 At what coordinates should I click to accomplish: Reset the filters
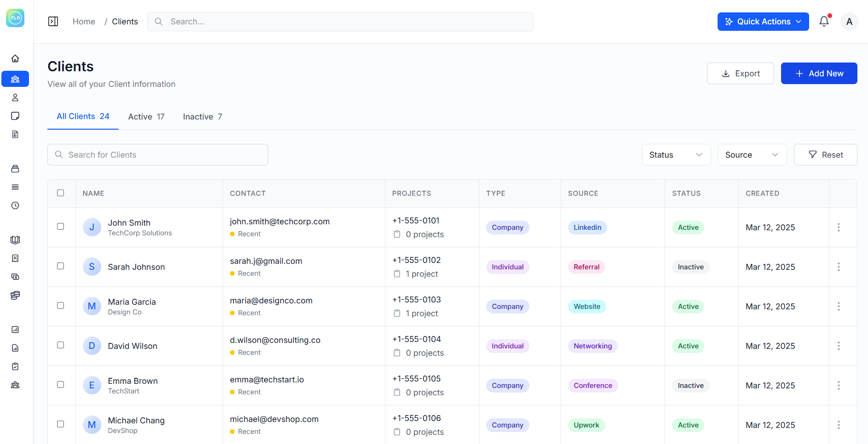pos(825,155)
